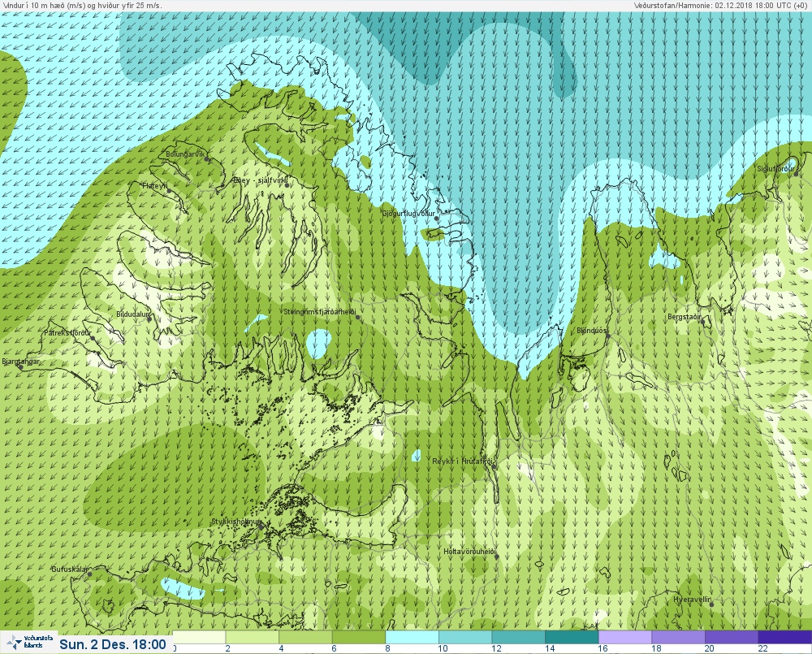Click the Bolungarvík station label
Viewport: 812px width, 654px height.
click(185, 154)
